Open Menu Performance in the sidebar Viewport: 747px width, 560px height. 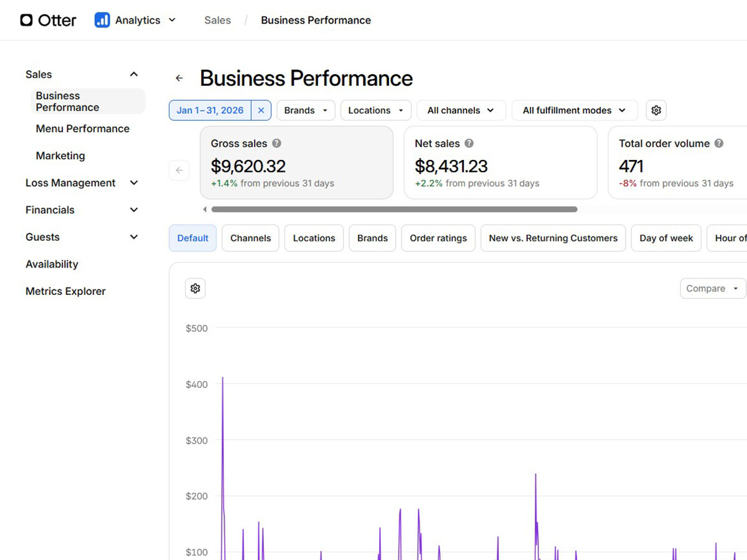point(83,129)
